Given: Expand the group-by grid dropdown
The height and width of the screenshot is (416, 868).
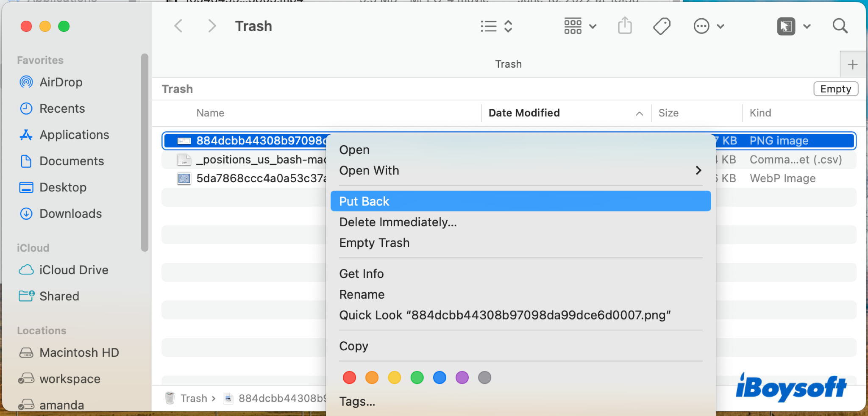Looking at the screenshot, I should (x=580, y=26).
